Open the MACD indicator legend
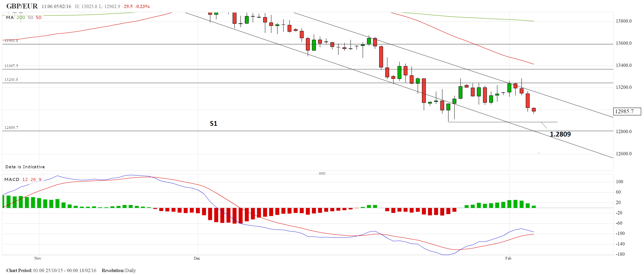The height and width of the screenshot is (275, 644). [x=12, y=179]
